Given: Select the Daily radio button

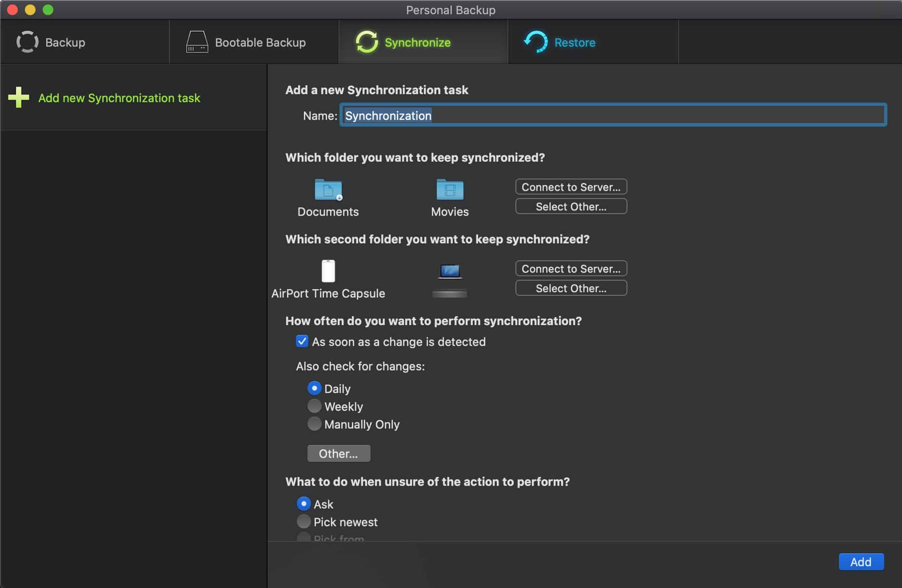Looking at the screenshot, I should (314, 388).
